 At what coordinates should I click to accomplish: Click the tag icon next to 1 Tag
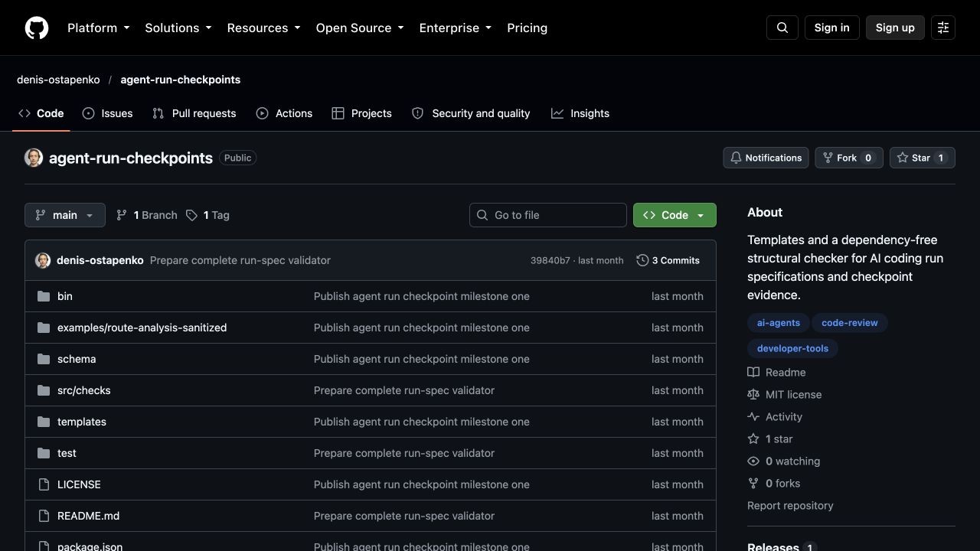pyautogui.click(x=192, y=215)
